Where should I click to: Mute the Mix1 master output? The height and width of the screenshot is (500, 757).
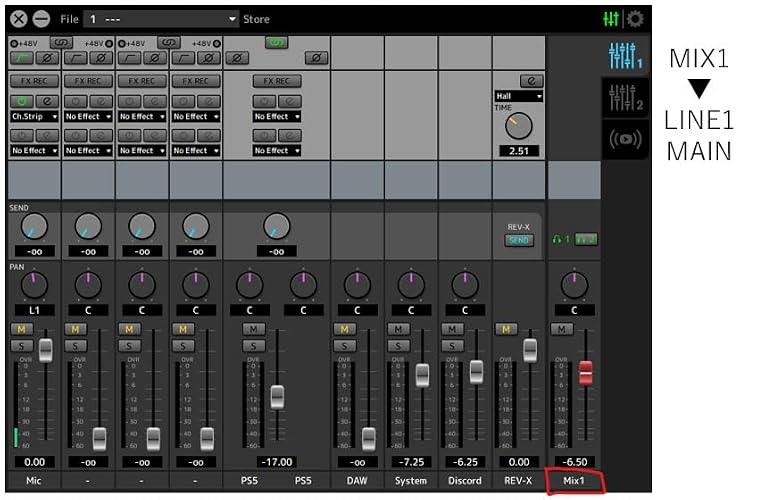point(562,329)
